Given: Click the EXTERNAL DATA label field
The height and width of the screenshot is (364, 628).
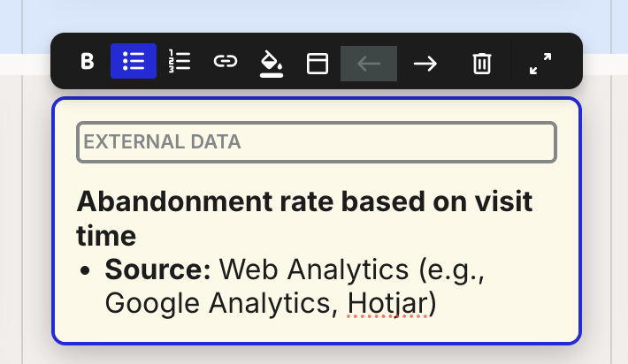Looking at the screenshot, I should pyautogui.click(x=316, y=142).
